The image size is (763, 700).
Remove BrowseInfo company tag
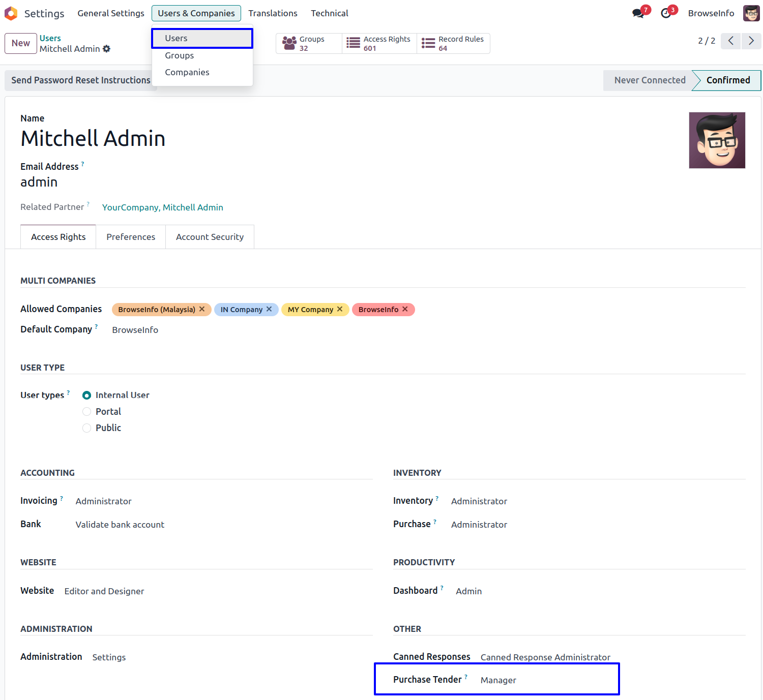[x=405, y=309]
